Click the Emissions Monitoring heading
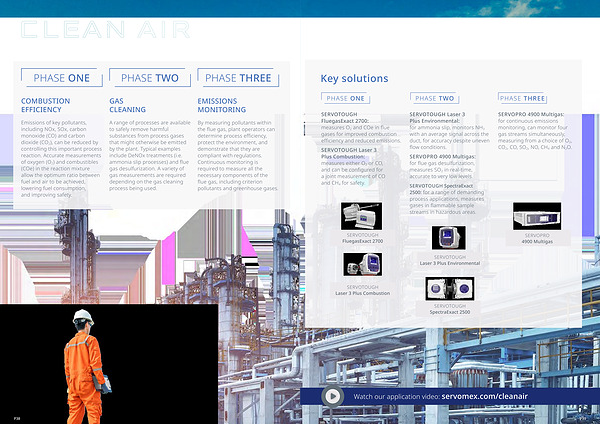Screen dimensions: 600x424 point(224,105)
